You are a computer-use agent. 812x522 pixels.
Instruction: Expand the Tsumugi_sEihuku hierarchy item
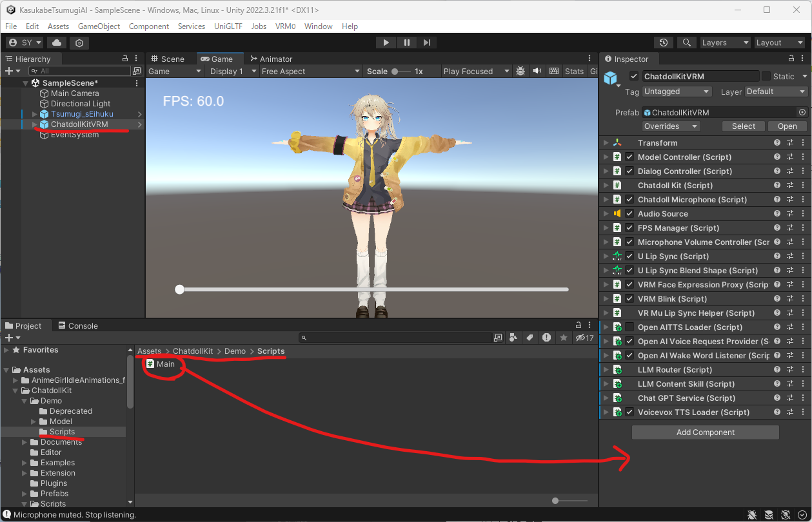[x=35, y=114]
